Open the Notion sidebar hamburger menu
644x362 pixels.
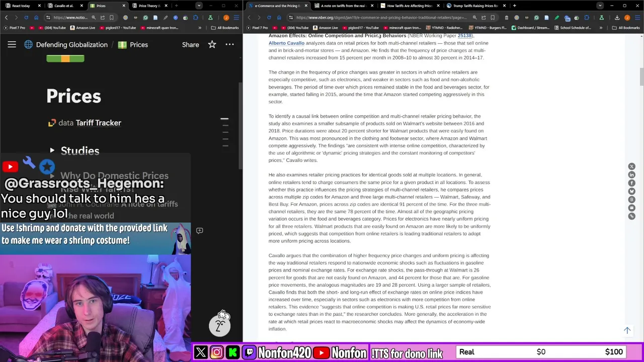tap(12, 45)
